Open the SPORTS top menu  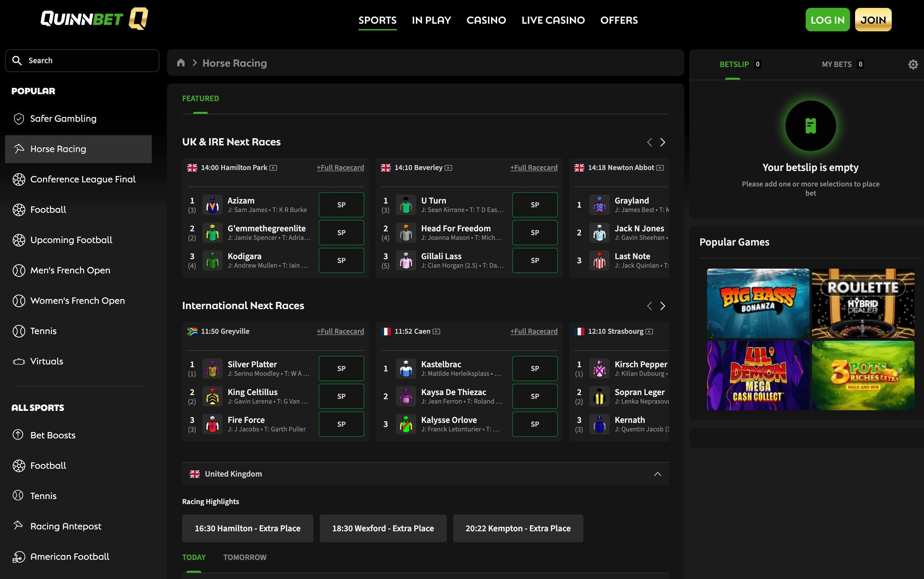pyautogui.click(x=377, y=20)
